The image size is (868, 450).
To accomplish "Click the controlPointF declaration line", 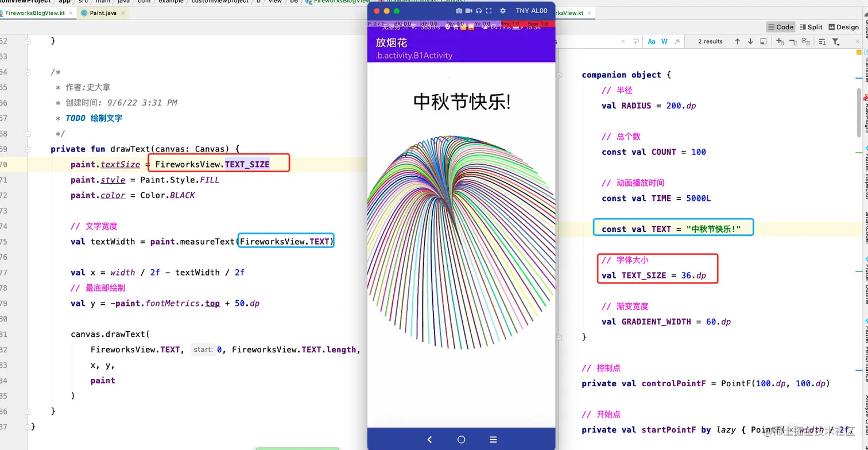I will (706, 383).
